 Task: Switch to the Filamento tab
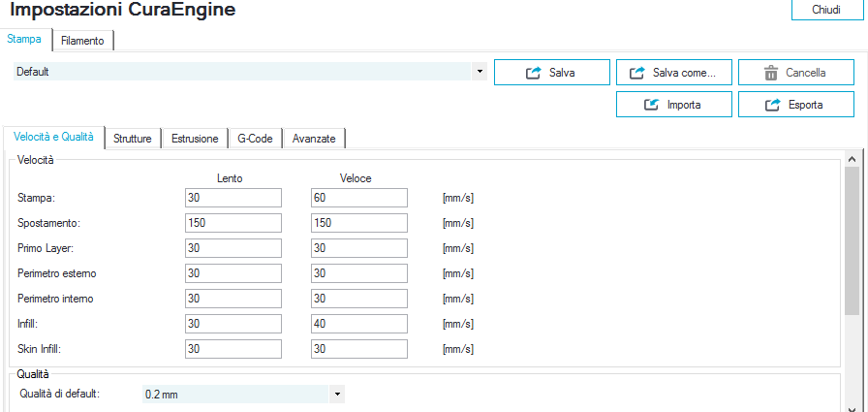point(82,41)
